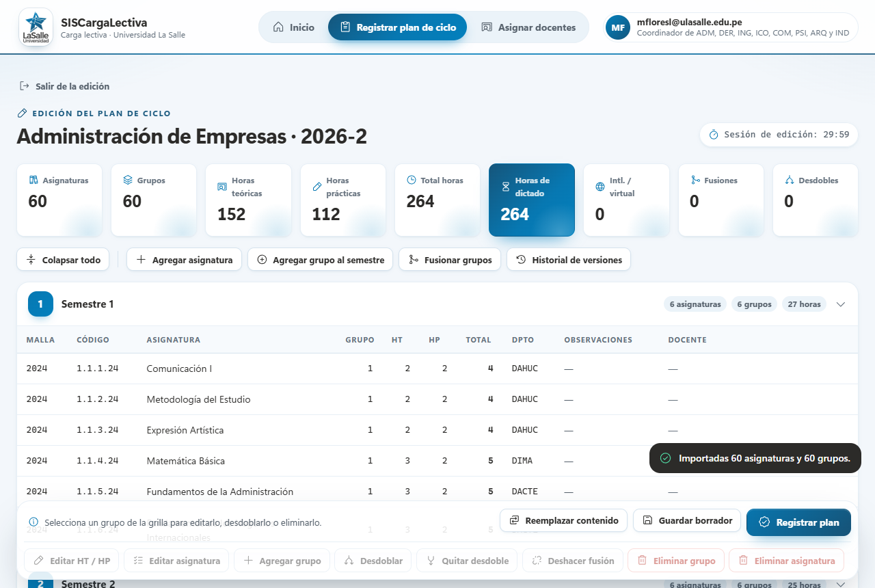Click the timer icon in Sesión de edición
Screen dimensions: 875x588
714,135
